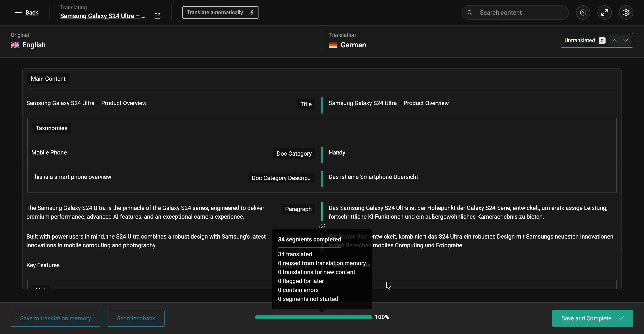Click the 100% translation progress bar
The height and width of the screenshot is (334, 644).
click(313, 317)
